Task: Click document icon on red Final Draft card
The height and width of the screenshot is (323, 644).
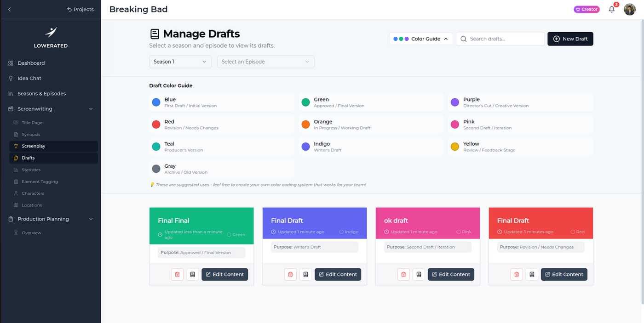Action: 532,274
